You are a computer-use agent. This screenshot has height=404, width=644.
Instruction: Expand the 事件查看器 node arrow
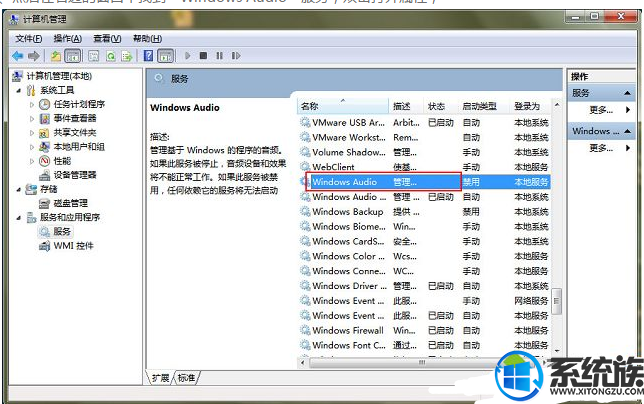(32, 119)
